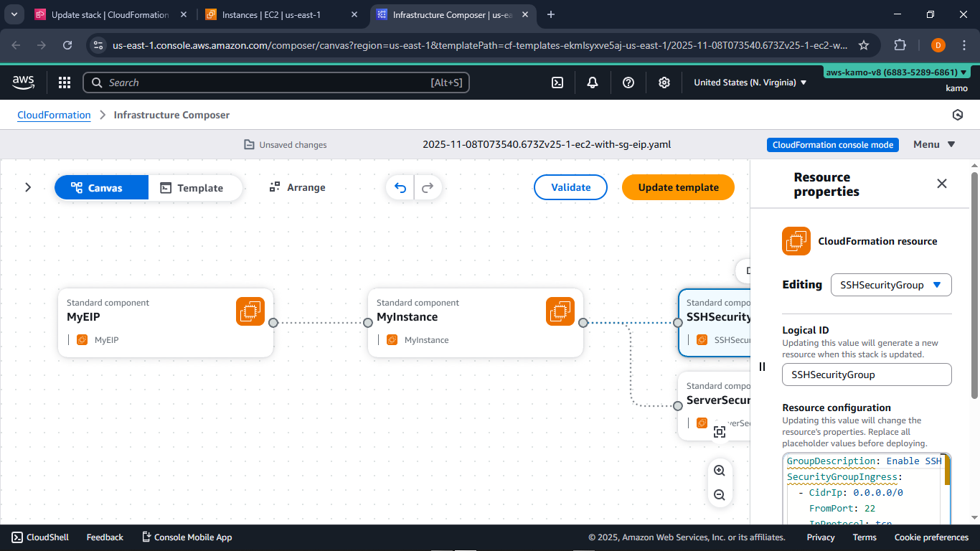The height and width of the screenshot is (551, 980).
Task: Click inside the Logical ID input field
Action: 867,375
